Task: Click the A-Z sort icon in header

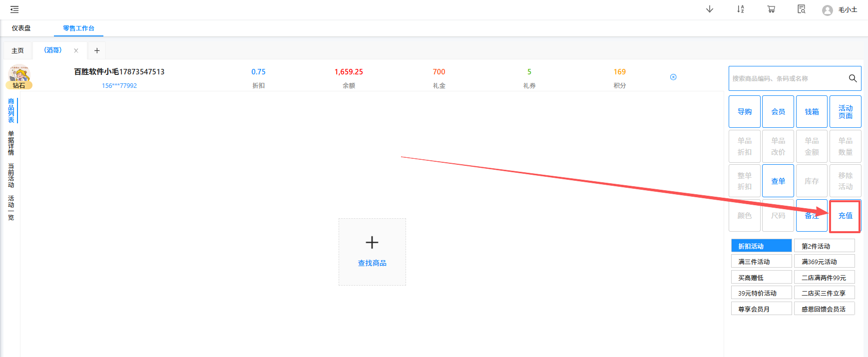Action: pyautogui.click(x=740, y=9)
